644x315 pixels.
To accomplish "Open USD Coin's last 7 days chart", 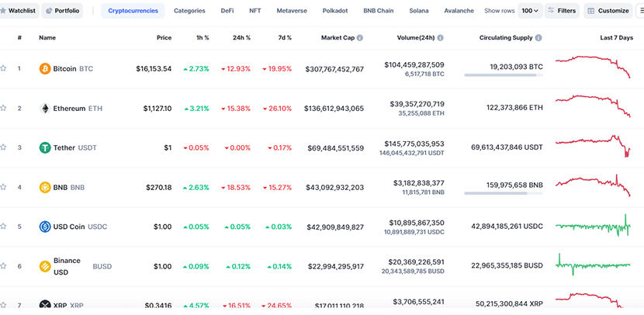I will click(x=593, y=226).
